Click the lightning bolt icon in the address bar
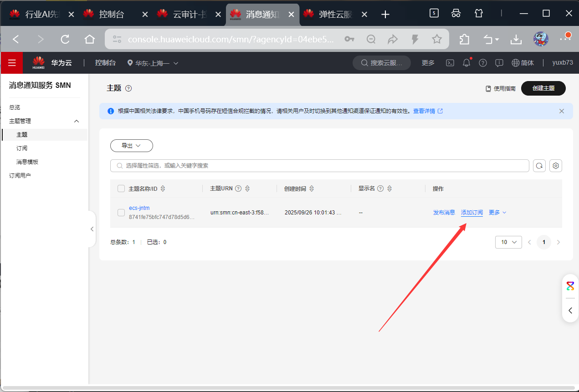Screen dimensions: 579x392 coord(415,40)
